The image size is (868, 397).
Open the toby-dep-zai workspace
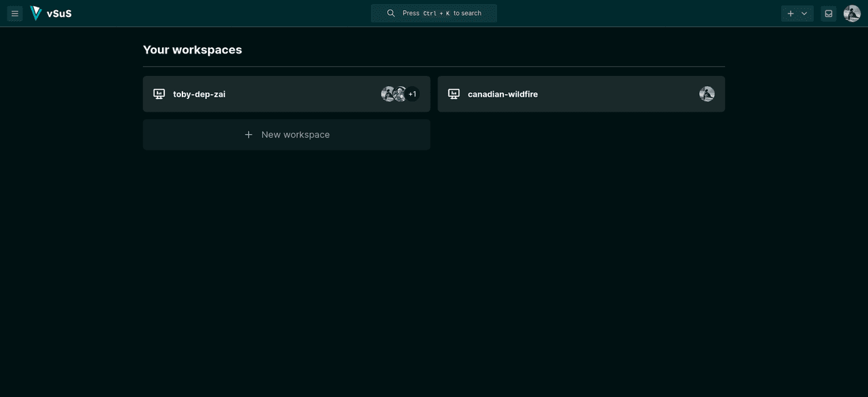point(199,94)
